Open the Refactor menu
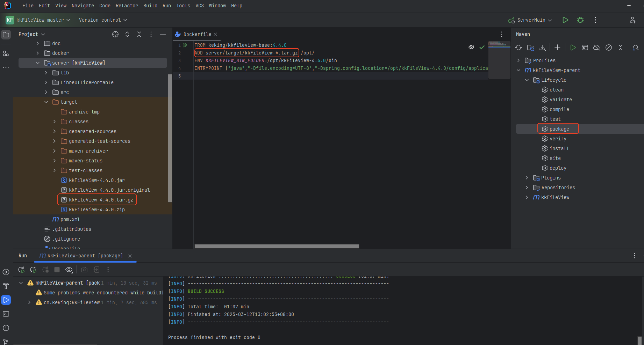 point(127,6)
